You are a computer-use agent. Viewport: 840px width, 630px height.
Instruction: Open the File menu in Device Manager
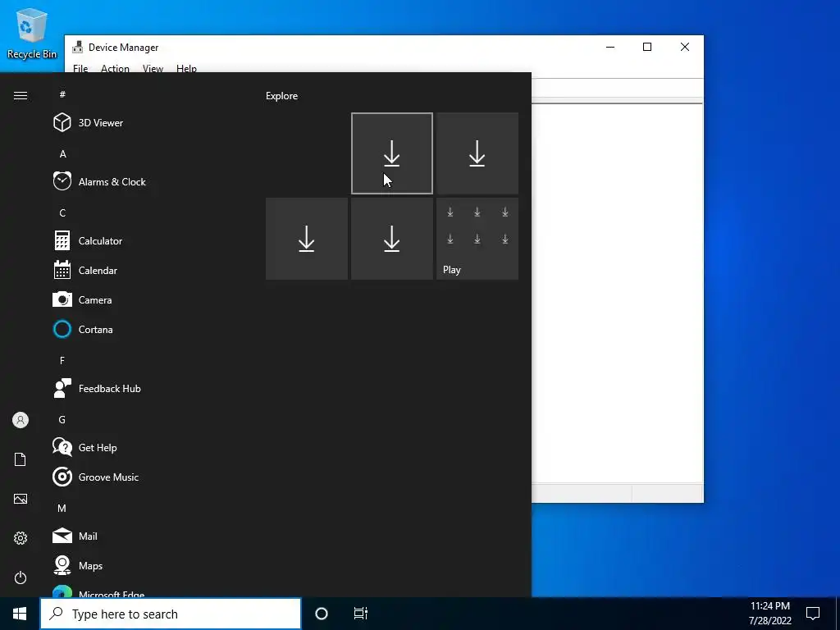(80, 68)
